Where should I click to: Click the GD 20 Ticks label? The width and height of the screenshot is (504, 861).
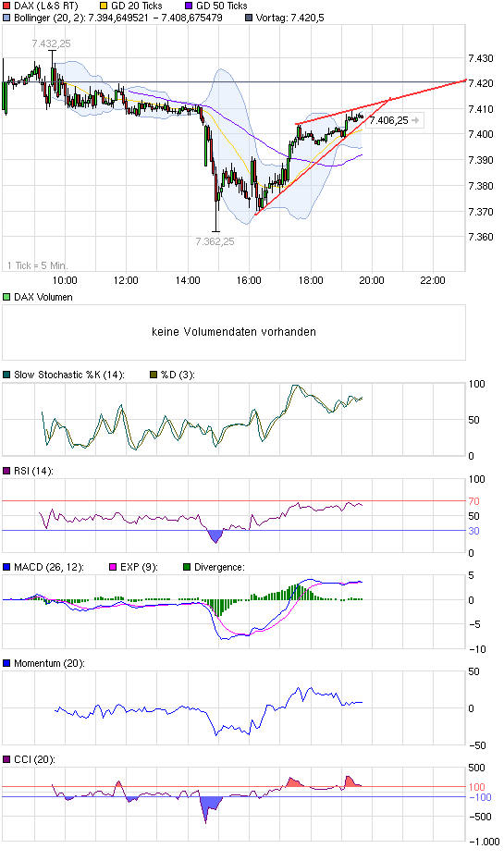tap(137, 6)
